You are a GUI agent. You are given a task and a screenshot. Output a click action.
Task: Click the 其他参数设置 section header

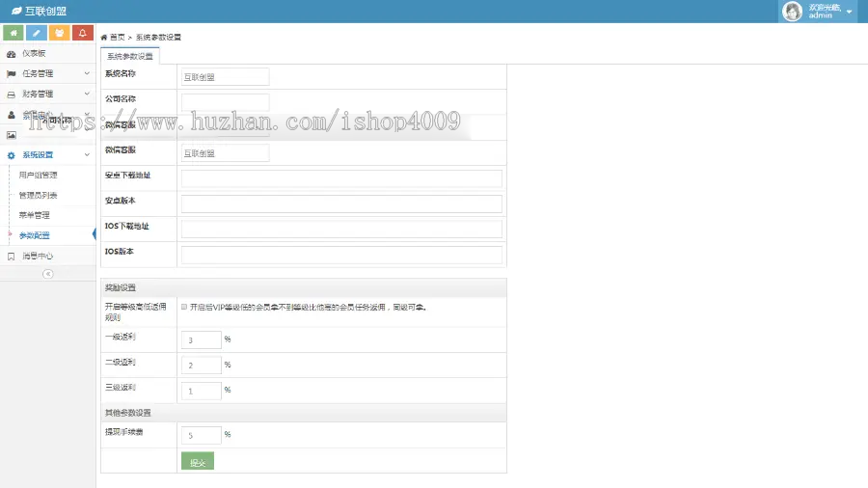pos(304,413)
